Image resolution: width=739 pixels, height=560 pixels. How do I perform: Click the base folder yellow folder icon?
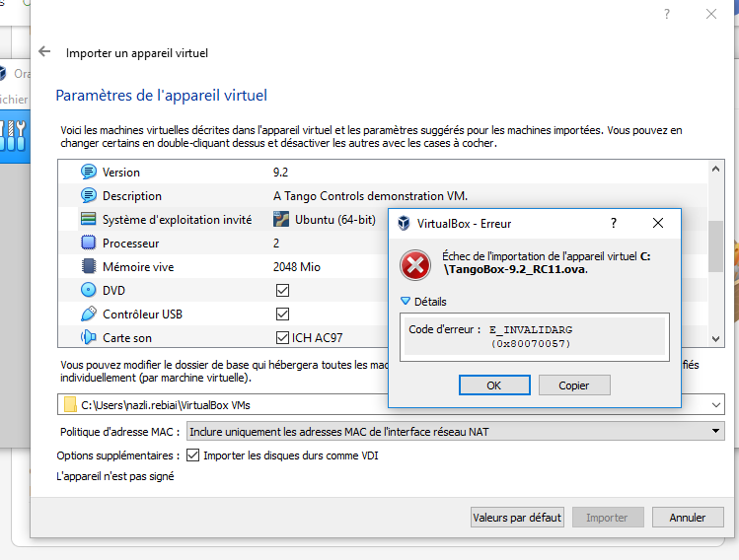(70, 404)
